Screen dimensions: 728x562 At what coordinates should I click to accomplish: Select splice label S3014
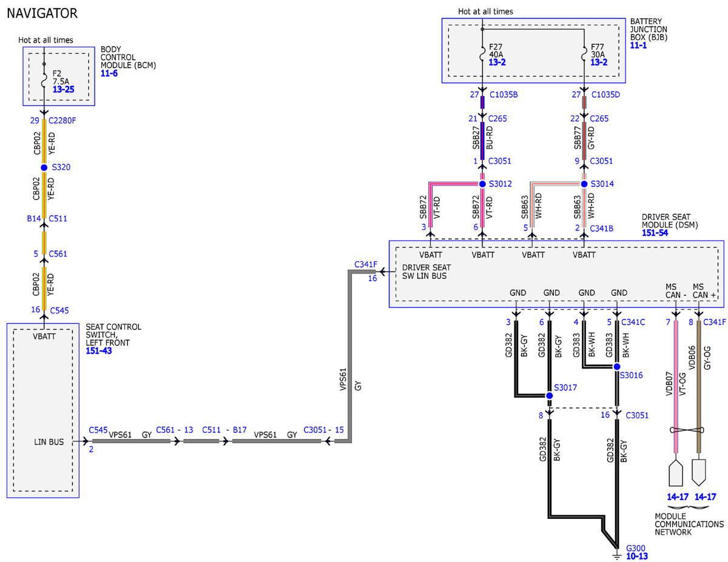coord(601,184)
